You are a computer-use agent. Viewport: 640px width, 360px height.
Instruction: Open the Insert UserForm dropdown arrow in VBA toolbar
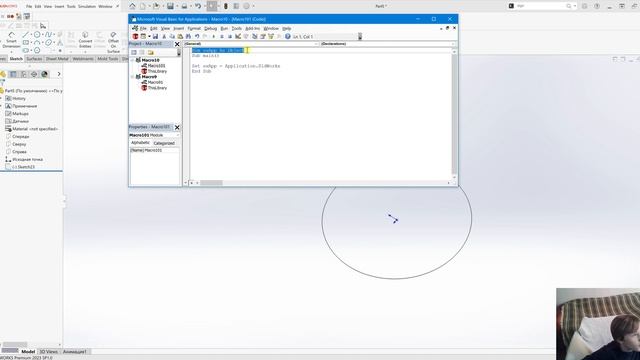[x=149, y=37]
